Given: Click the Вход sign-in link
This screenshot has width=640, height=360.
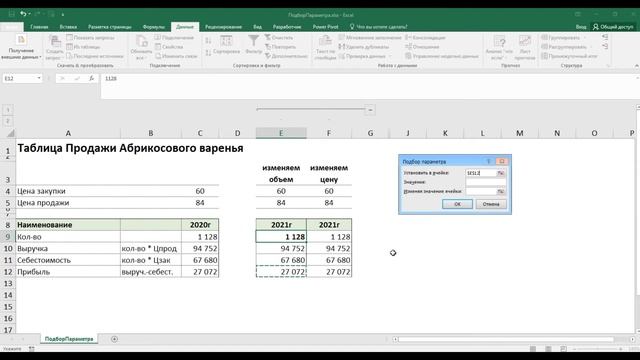Looking at the screenshot, I should pos(581,27).
